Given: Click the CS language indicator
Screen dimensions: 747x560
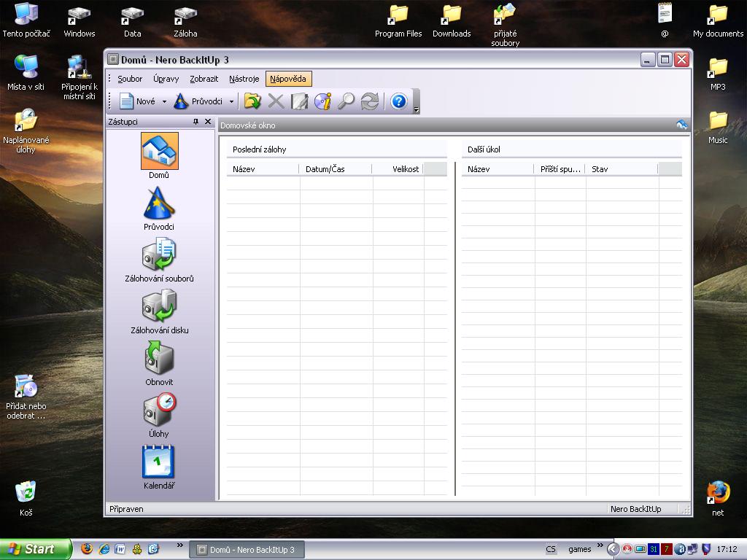Looking at the screenshot, I should pyautogui.click(x=551, y=549).
